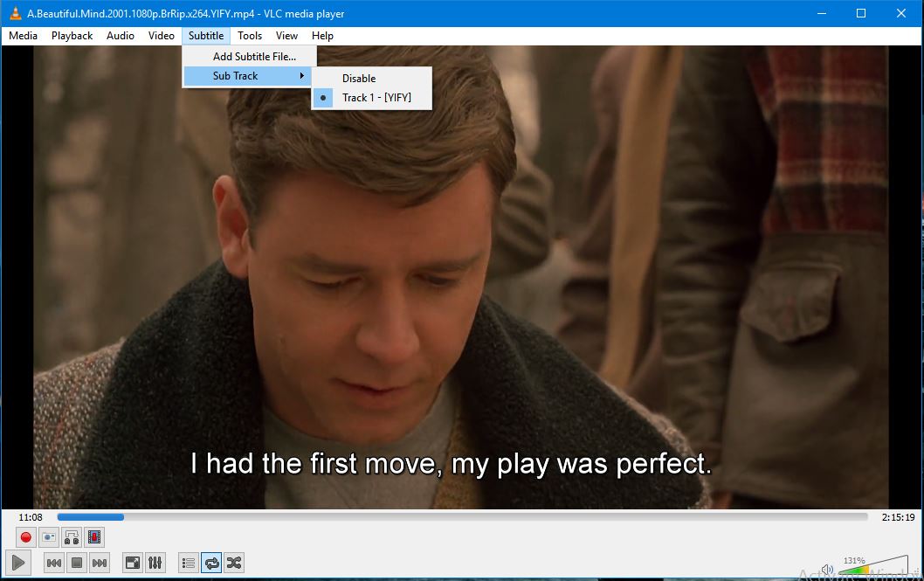Toggle fullscreen with the toolbar icon
924x581 pixels.
(133, 563)
